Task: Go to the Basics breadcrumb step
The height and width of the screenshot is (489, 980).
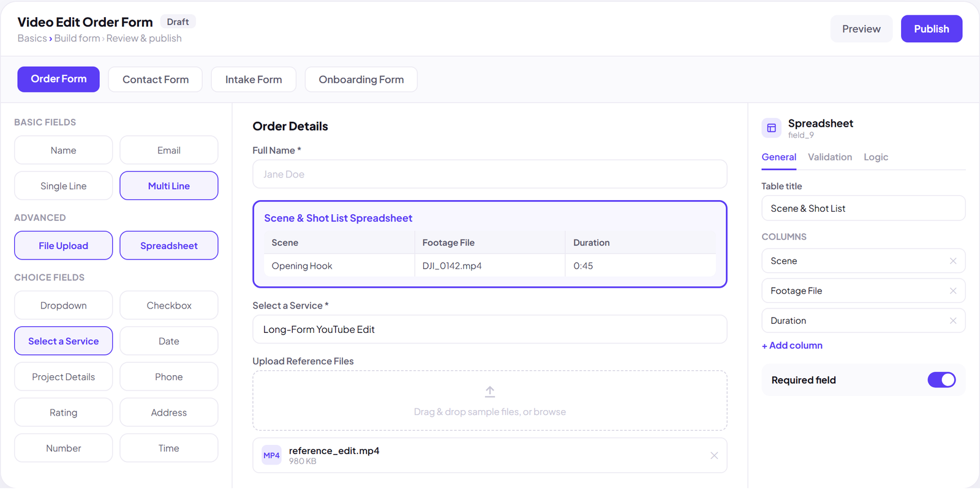Action: point(32,39)
